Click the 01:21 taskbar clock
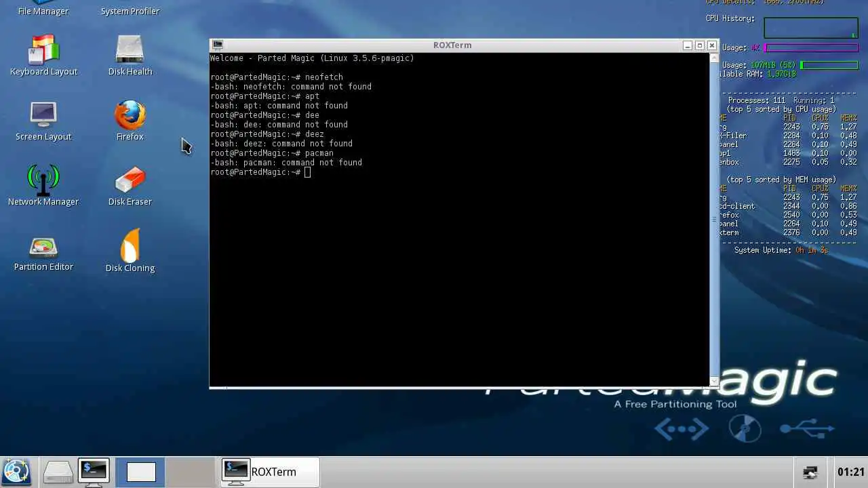 (851, 472)
